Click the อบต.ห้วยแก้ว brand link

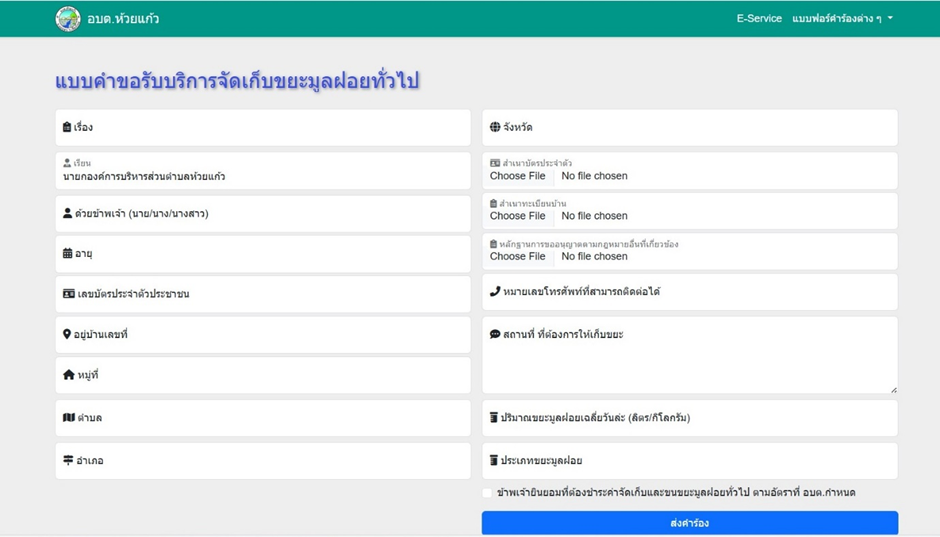point(123,19)
